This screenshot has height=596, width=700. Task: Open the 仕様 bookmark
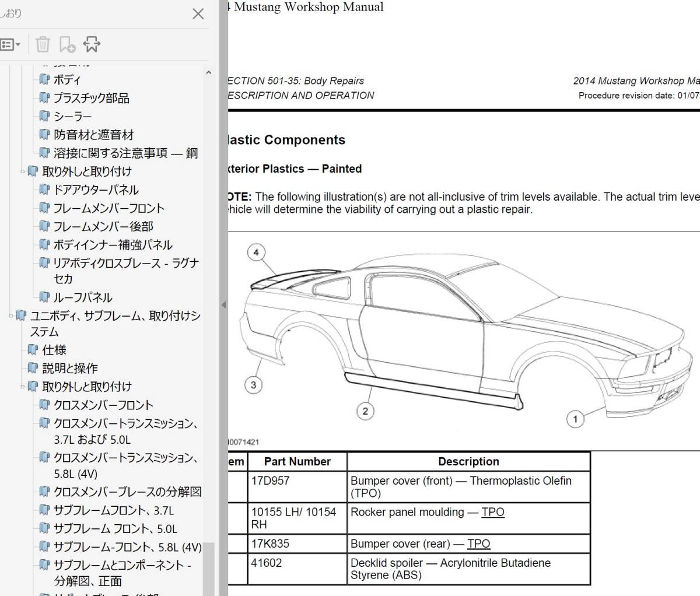(54, 350)
